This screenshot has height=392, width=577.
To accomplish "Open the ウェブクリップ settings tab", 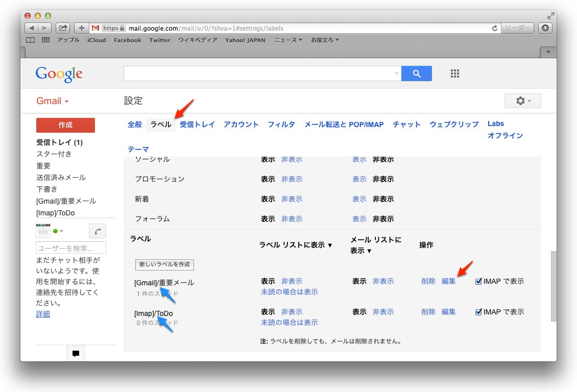I will pos(454,125).
